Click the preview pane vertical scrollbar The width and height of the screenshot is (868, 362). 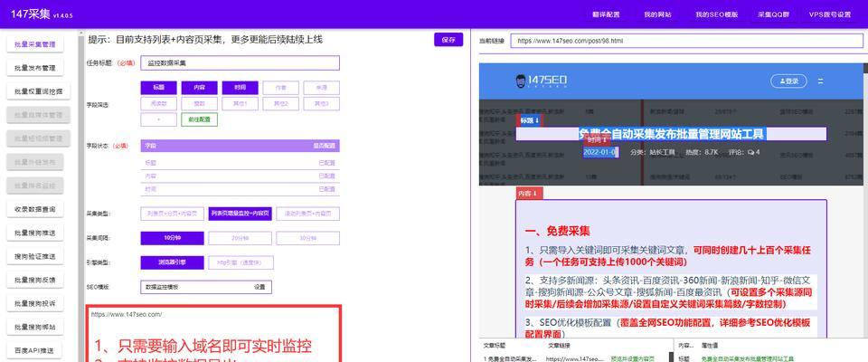[865, 200]
